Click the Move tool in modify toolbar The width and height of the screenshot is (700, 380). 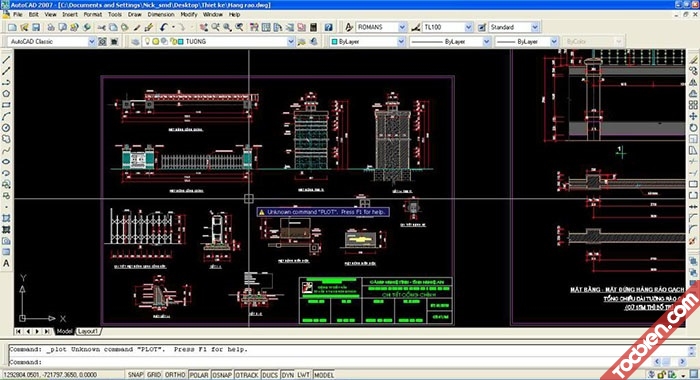(x=693, y=116)
